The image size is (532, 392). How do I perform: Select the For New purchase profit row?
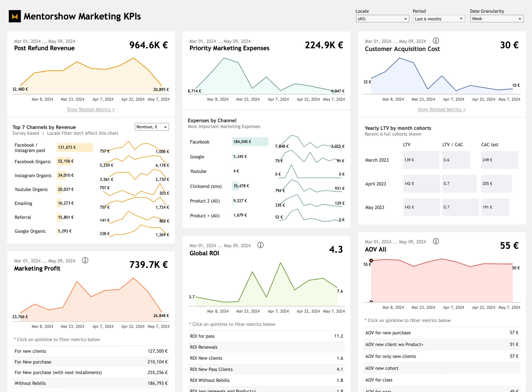click(x=91, y=362)
